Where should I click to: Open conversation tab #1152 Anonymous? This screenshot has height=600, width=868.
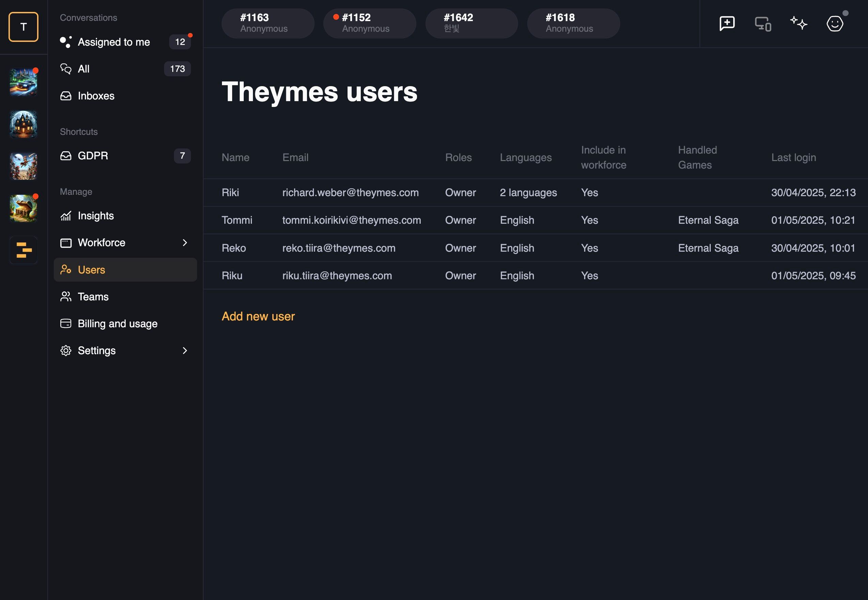(x=369, y=23)
